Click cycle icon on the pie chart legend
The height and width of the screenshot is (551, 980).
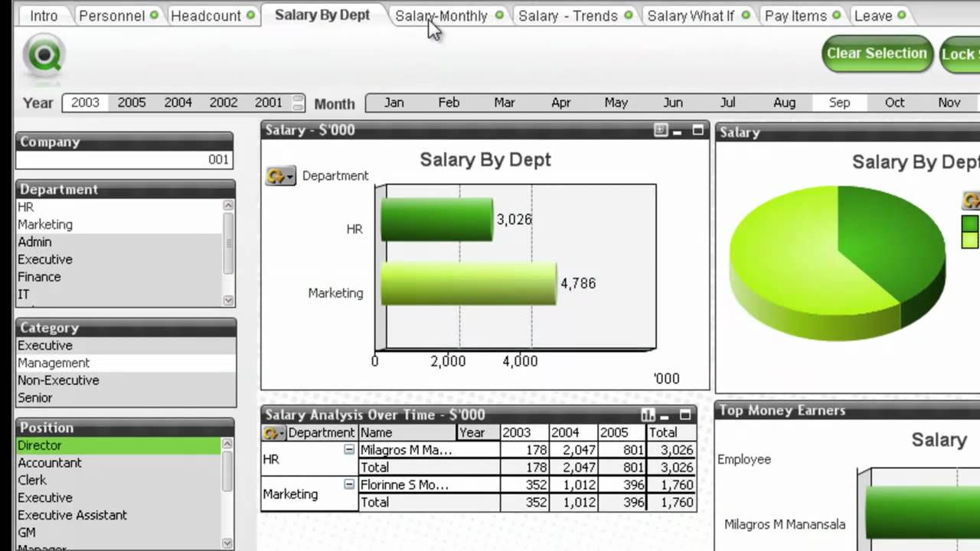971,201
